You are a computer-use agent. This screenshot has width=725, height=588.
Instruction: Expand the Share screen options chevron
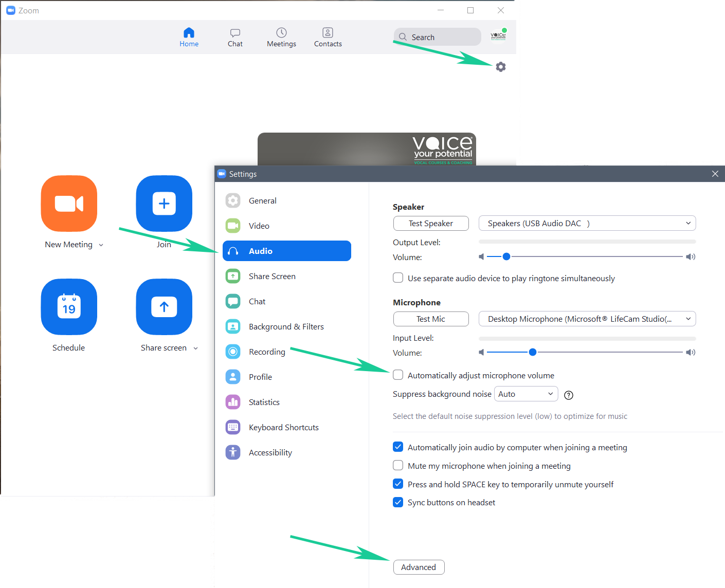pos(195,348)
